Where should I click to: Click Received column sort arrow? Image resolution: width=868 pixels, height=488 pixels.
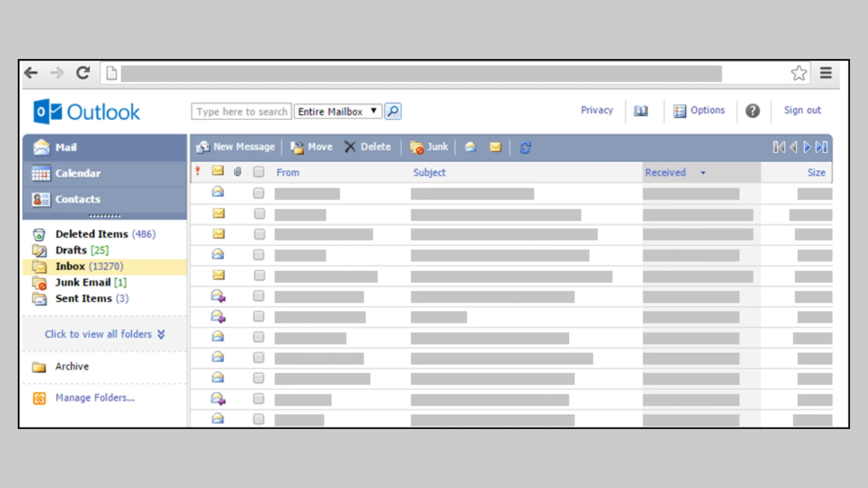[703, 173]
